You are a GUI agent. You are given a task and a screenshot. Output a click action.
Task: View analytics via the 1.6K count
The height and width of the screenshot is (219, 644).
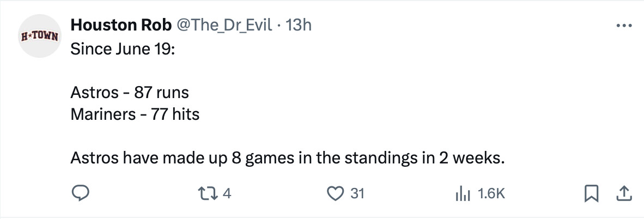pos(491,193)
